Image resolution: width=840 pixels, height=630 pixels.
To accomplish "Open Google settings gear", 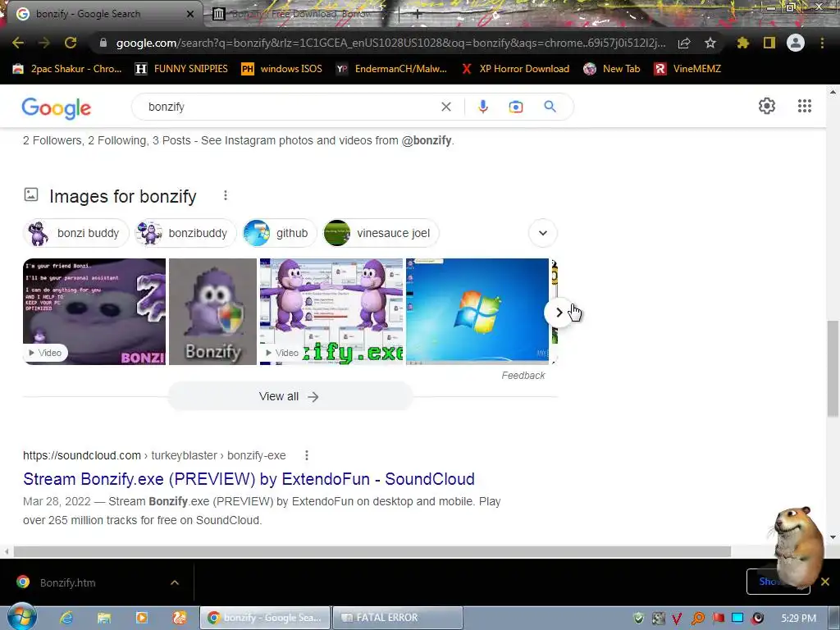I will (x=767, y=106).
